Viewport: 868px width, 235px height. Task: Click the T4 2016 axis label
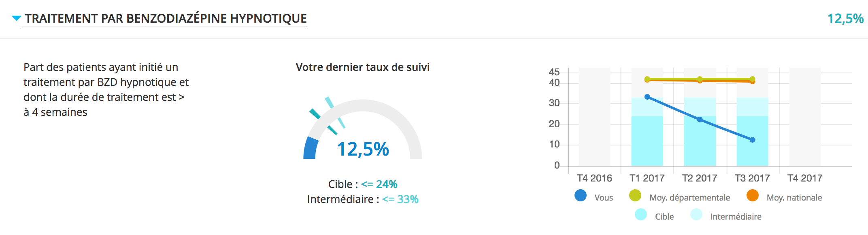(594, 178)
